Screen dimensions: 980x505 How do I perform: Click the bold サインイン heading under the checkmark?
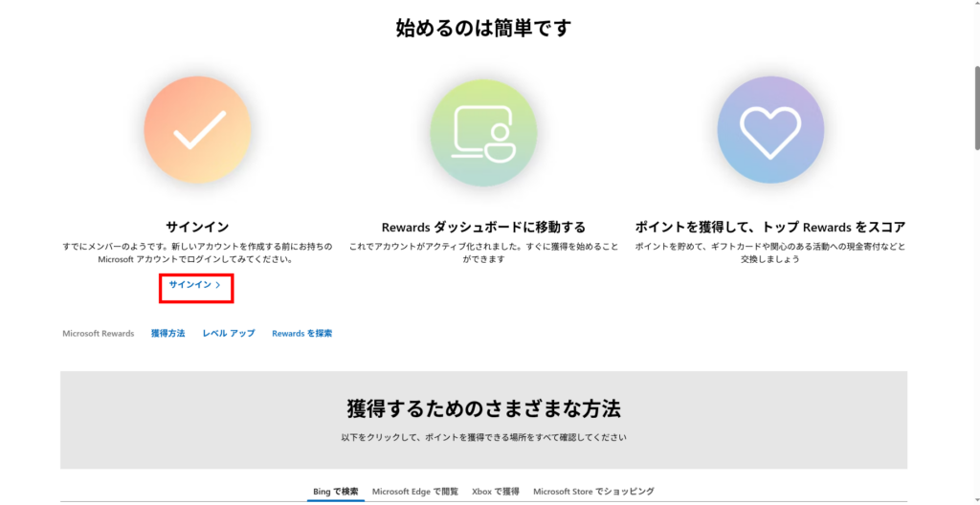(197, 227)
